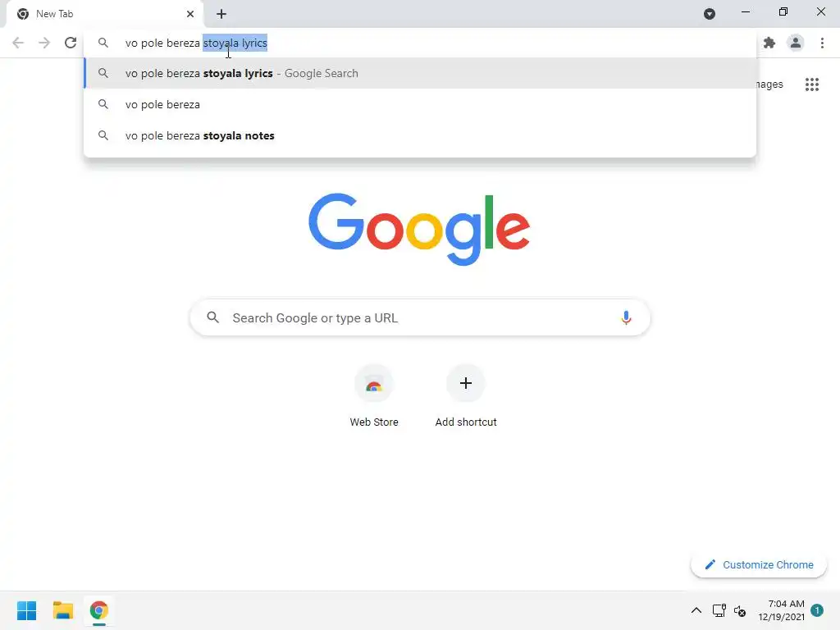This screenshot has height=630, width=840.
Task: Open the Web Store shortcut
Action: (374, 396)
